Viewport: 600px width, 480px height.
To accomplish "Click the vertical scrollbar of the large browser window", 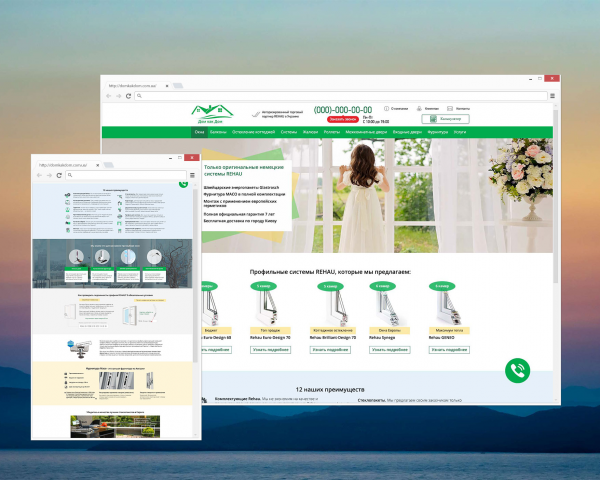I will click(557, 197).
